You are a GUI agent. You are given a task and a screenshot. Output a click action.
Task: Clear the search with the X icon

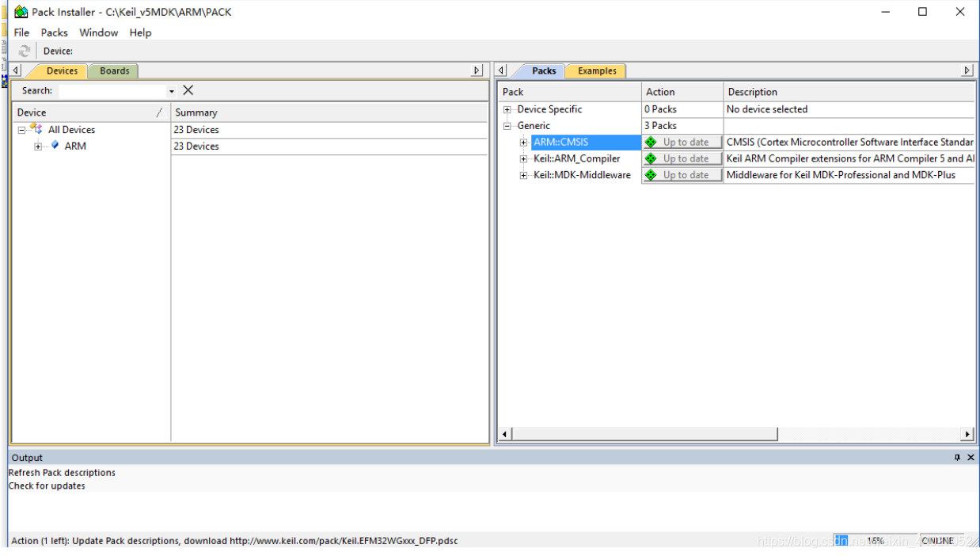point(188,90)
